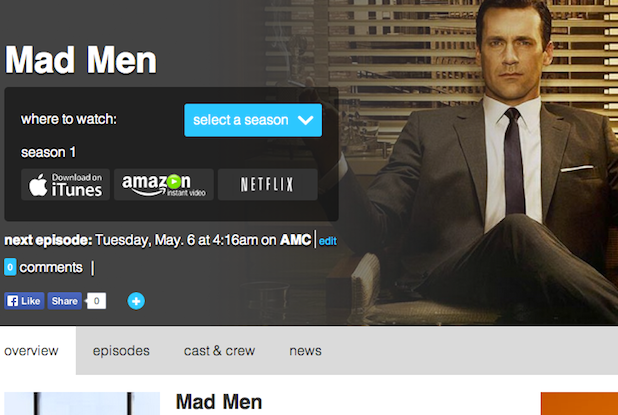Click the Facebook Like button

24,301
